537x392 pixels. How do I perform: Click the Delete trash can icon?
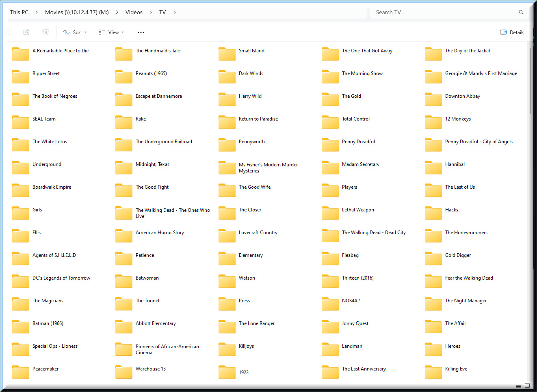coord(46,32)
